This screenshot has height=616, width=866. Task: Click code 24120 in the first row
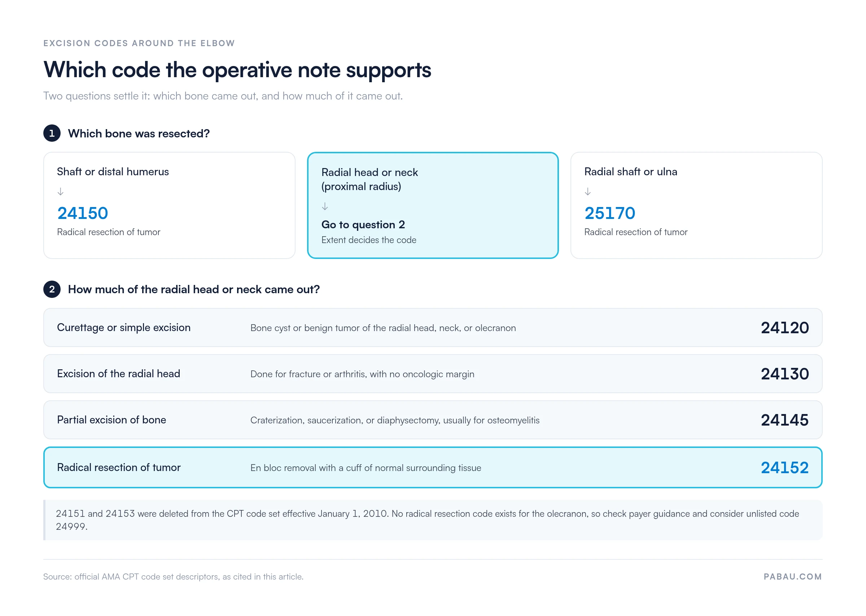point(784,328)
